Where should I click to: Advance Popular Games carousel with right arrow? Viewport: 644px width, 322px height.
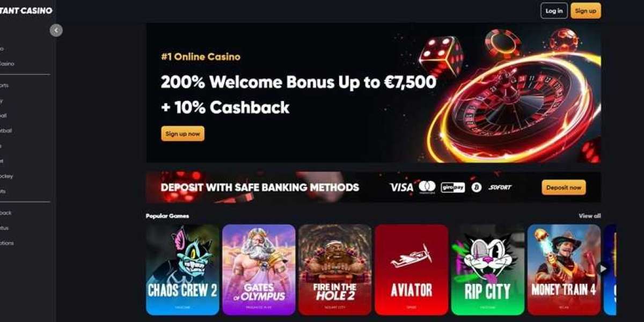point(603,268)
